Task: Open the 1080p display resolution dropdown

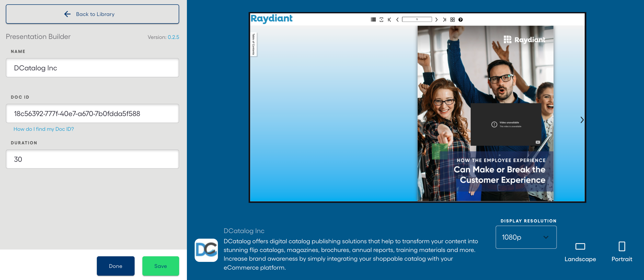Action: tap(526, 237)
